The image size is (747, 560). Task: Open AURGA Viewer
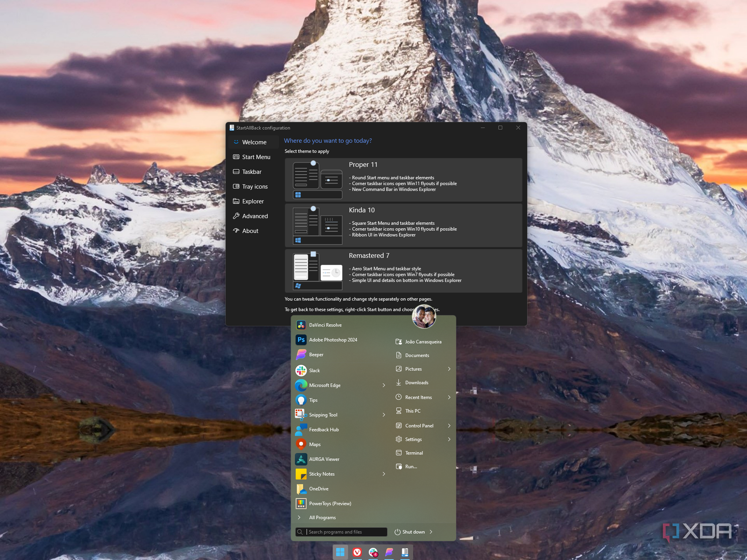point(324,460)
